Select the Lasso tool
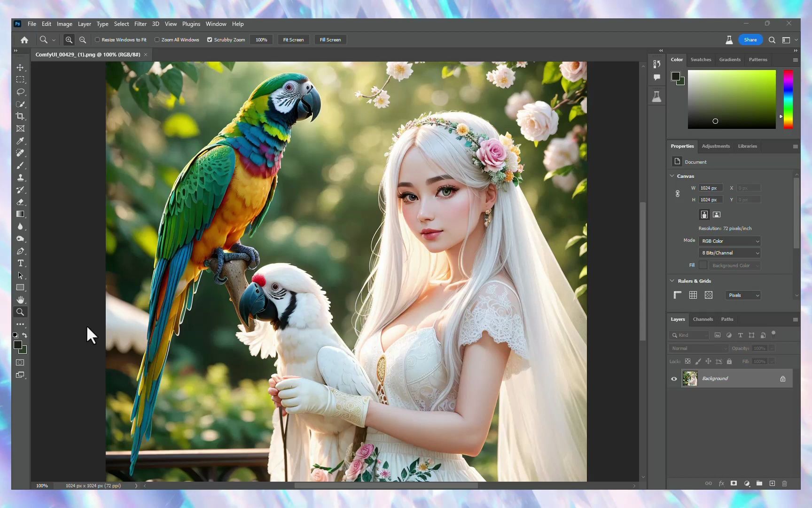The height and width of the screenshot is (508, 812). (21, 92)
